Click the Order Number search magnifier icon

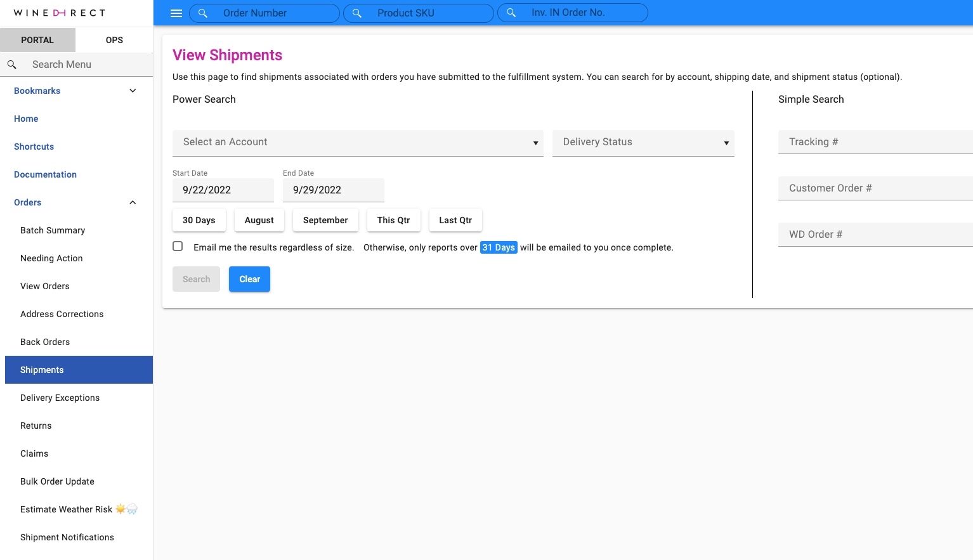tap(203, 13)
